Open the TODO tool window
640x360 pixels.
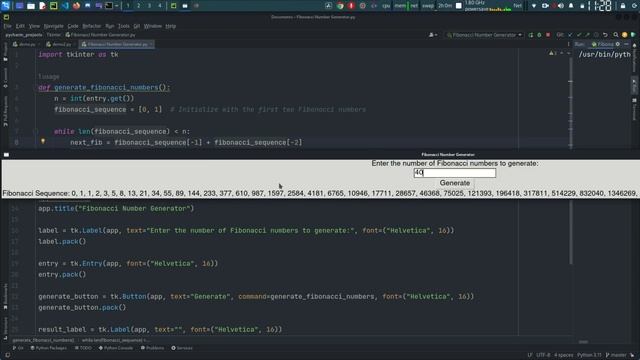[x=83, y=348]
